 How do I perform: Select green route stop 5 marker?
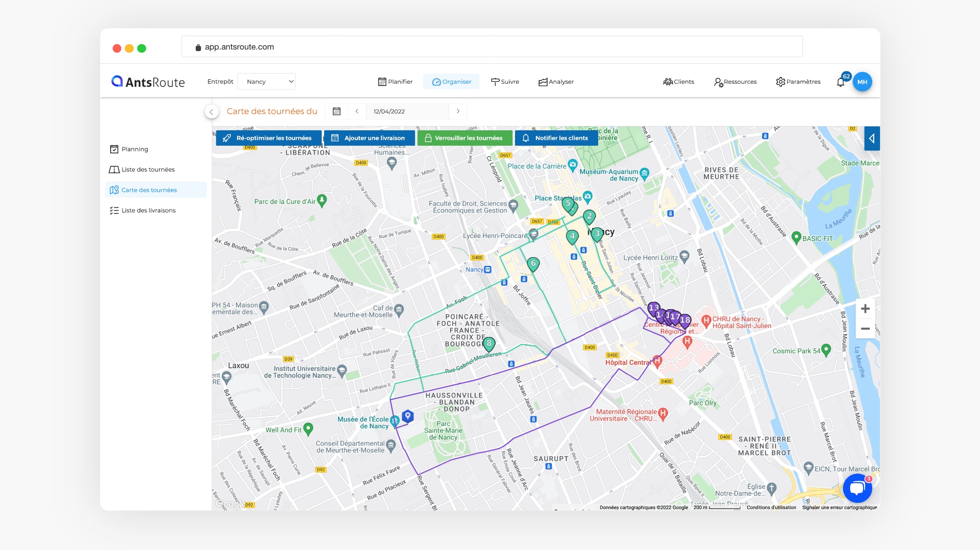pos(568,204)
